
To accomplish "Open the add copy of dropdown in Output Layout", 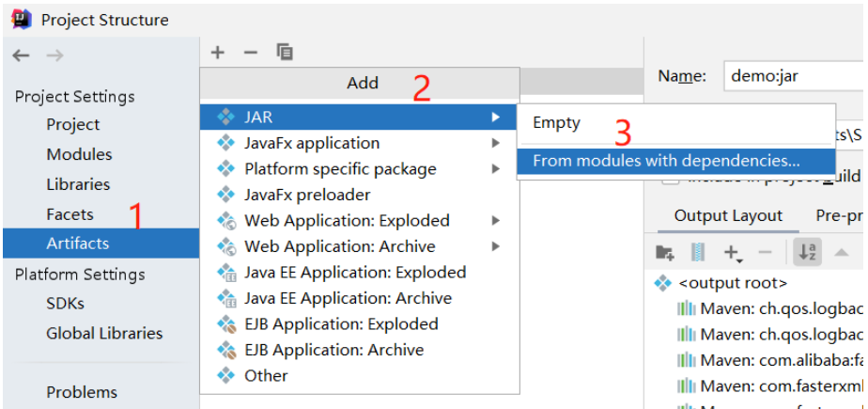I will (733, 252).
